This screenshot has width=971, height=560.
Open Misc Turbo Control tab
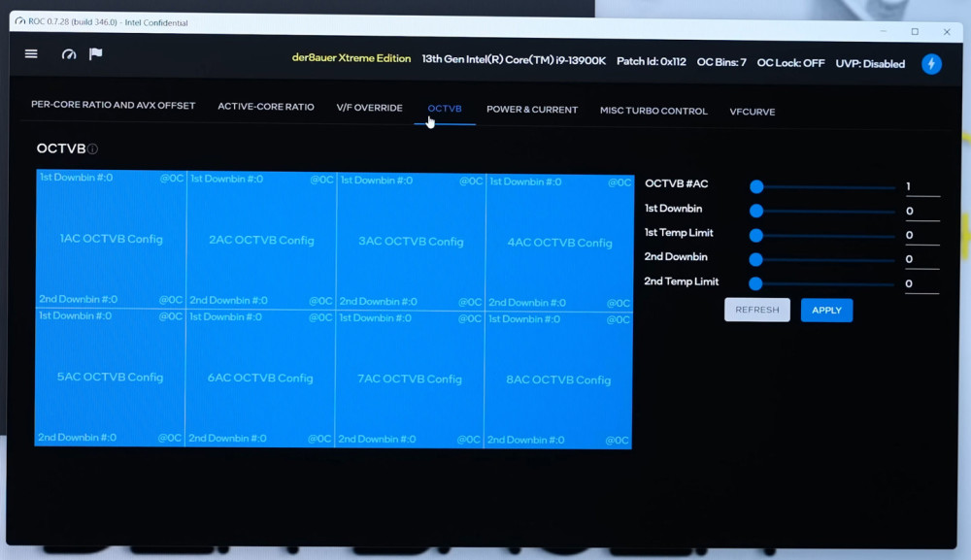653,111
